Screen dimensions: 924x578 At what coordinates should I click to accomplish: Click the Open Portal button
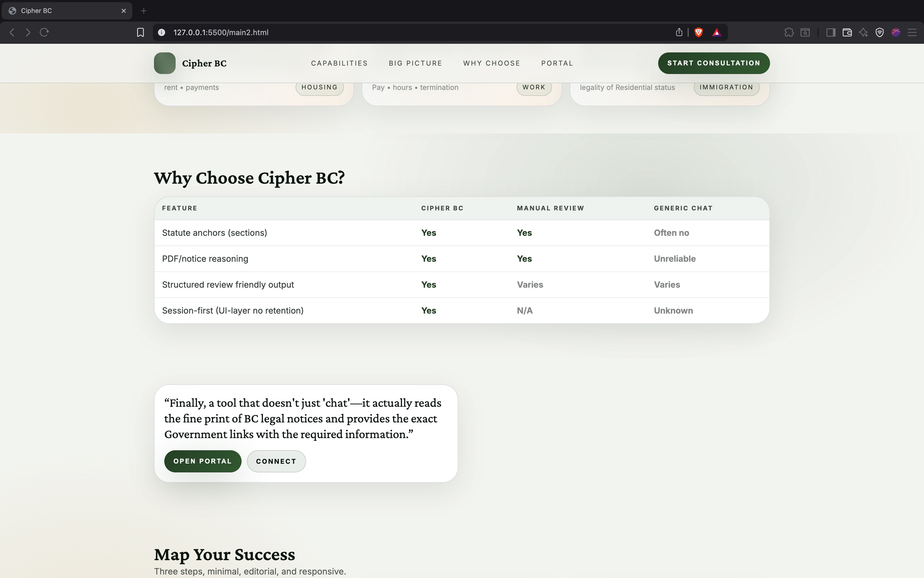point(203,461)
